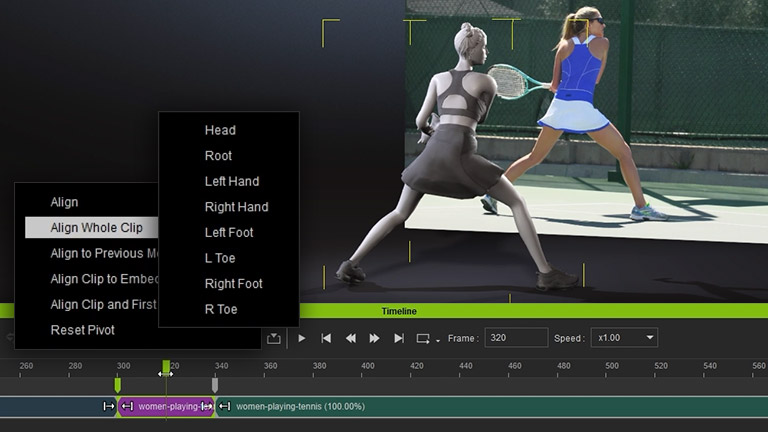The width and height of the screenshot is (768, 432).
Task: Click the Frame number input field
Action: (515, 338)
